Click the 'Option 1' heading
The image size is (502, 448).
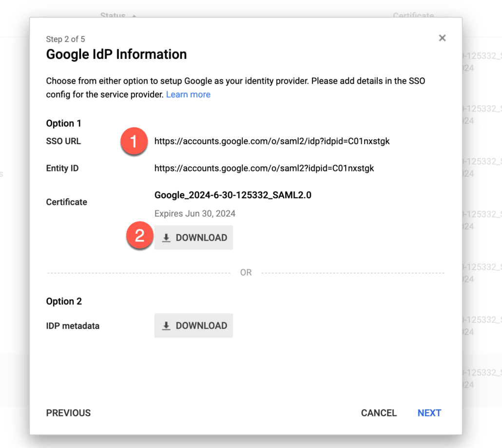tap(64, 123)
